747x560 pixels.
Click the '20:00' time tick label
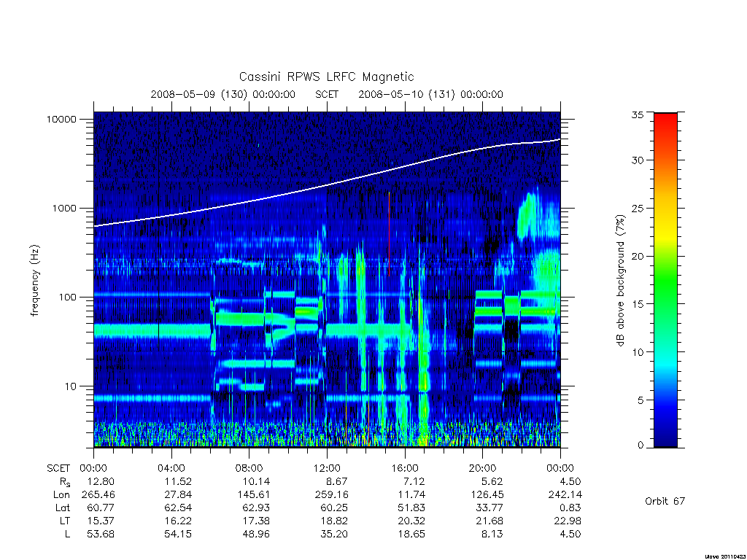(482, 468)
